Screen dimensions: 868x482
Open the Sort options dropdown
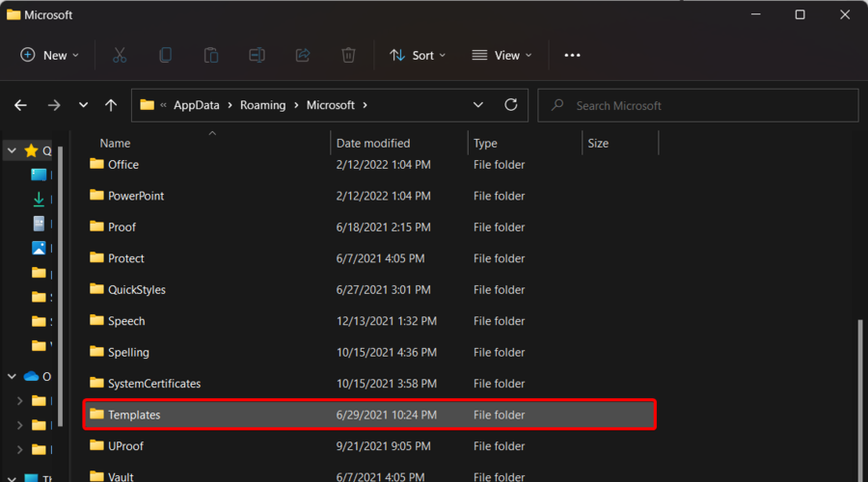tap(418, 55)
